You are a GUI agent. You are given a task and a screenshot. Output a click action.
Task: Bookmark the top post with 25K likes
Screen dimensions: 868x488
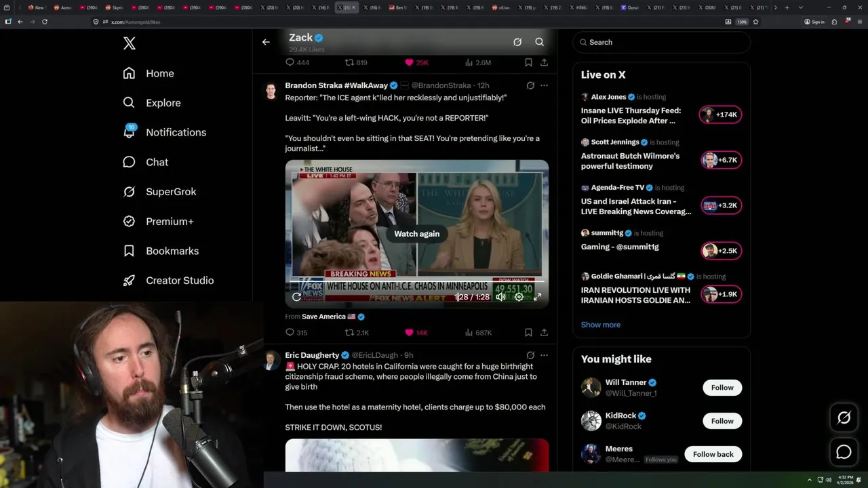pos(528,62)
